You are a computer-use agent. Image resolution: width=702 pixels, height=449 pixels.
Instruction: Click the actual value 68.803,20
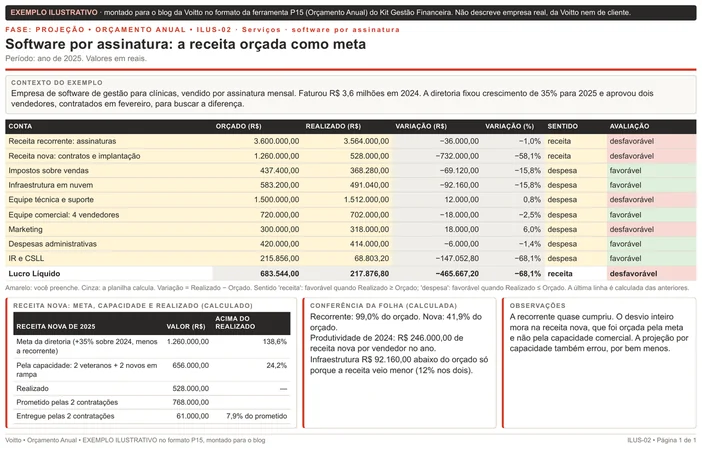click(x=372, y=258)
